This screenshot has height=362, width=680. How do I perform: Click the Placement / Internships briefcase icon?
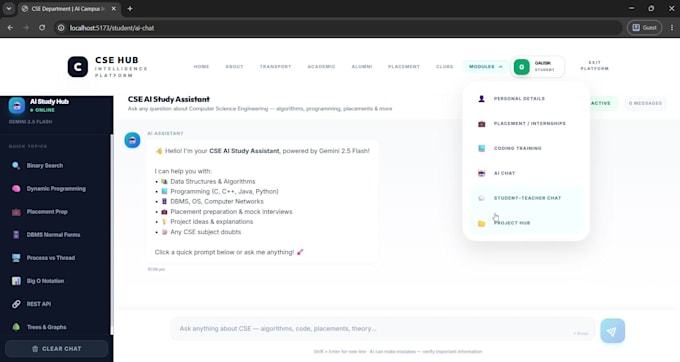481,124
